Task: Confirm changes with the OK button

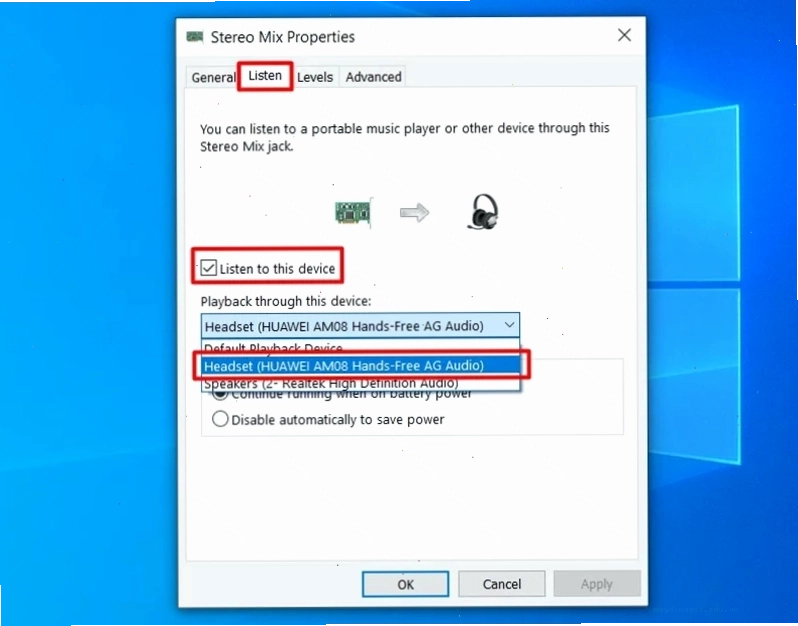Action: coord(406,584)
